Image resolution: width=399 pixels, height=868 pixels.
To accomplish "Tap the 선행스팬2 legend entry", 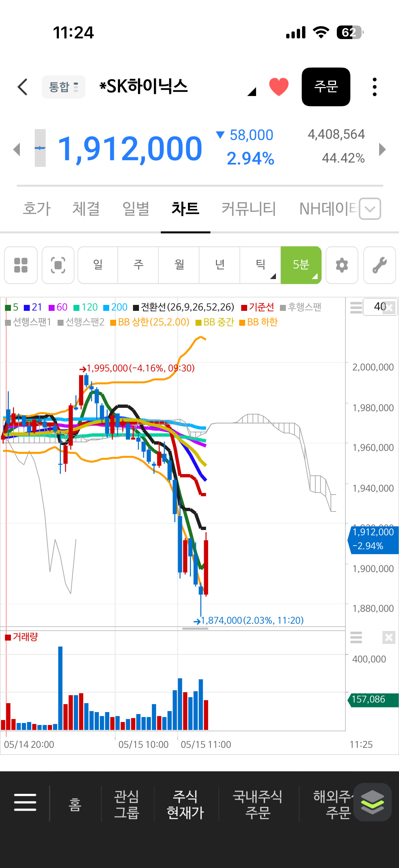I will [81, 322].
